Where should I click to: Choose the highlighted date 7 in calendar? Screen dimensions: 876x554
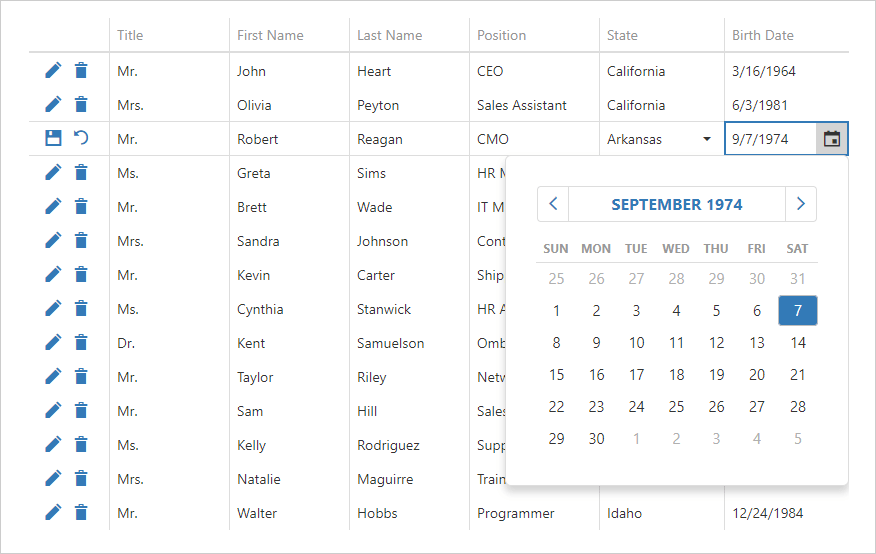click(x=797, y=311)
